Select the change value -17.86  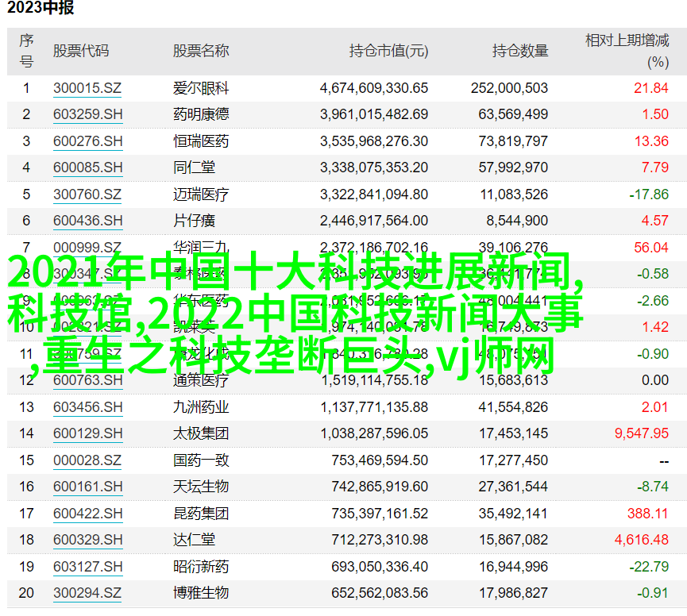pyautogui.click(x=649, y=194)
